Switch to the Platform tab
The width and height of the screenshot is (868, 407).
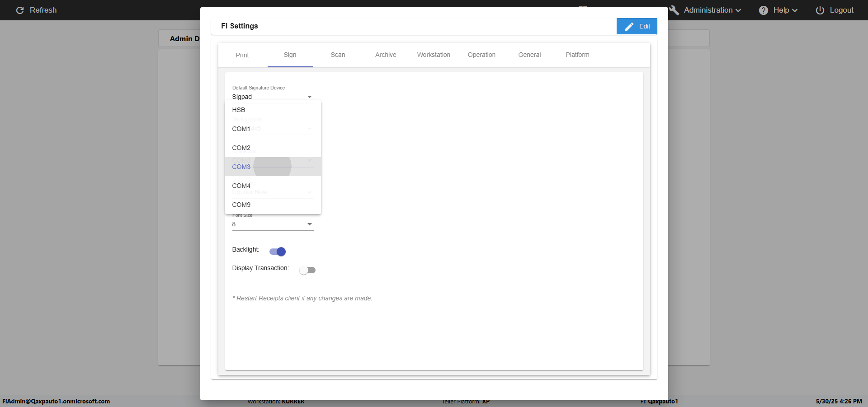click(577, 55)
